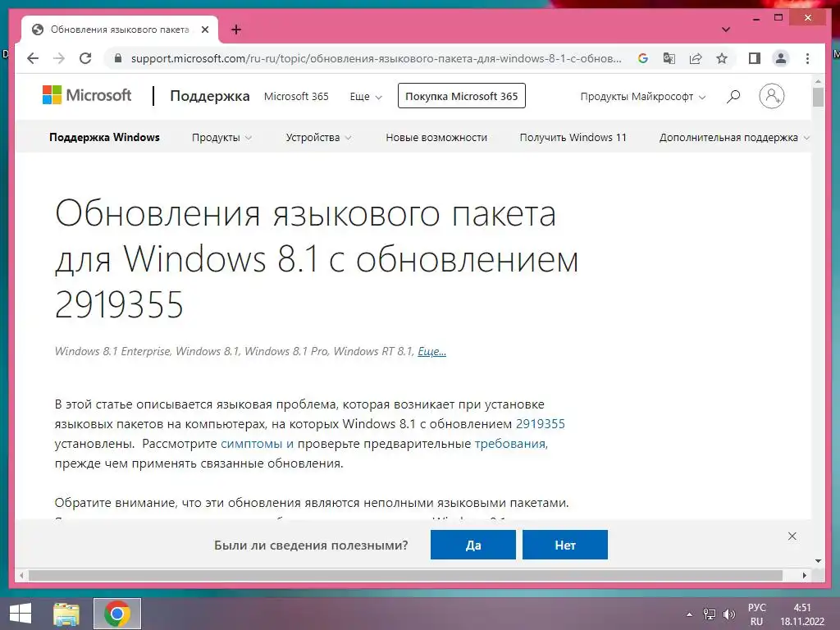Click the Покупка Microsoft 365 button
The image size is (840, 630).
pos(461,96)
